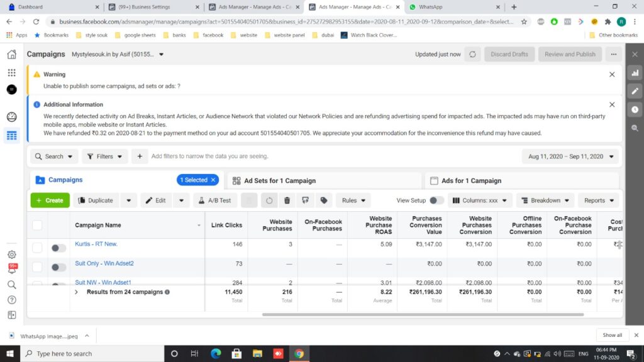The width and height of the screenshot is (644, 362).
Task: Open the date range Aug 11 – Sep 11 picker
Action: (x=570, y=156)
